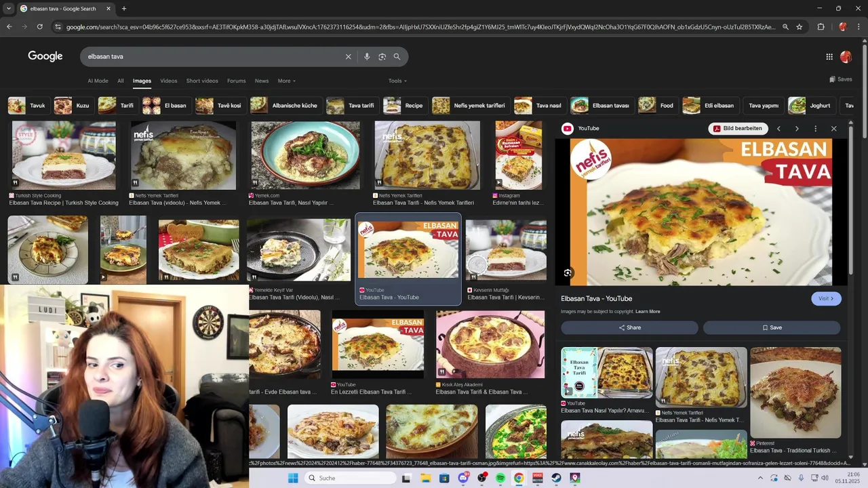Click the magnifier search button in search box
Image resolution: width=868 pixels, height=488 pixels.
point(397,57)
